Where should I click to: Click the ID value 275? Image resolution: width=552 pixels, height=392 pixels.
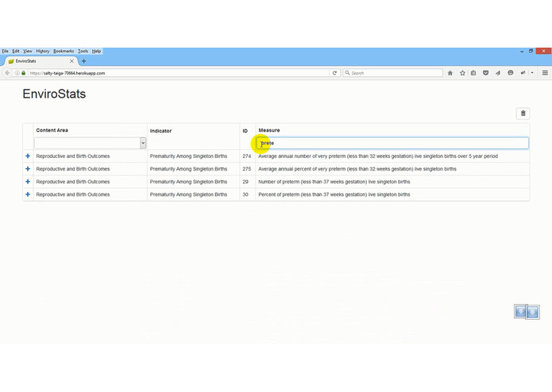(x=247, y=169)
